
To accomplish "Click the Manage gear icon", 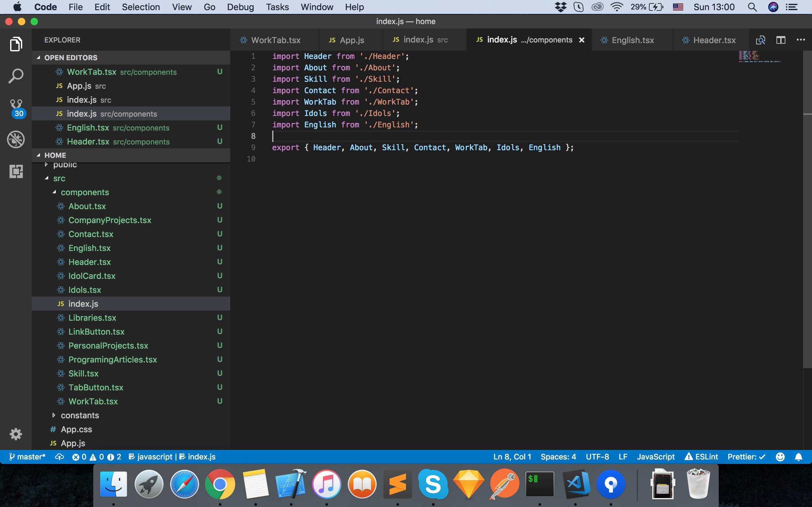I will 16,434.
